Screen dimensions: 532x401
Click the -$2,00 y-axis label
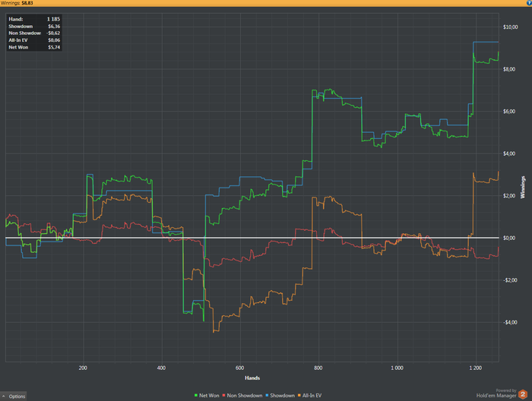[x=509, y=280]
